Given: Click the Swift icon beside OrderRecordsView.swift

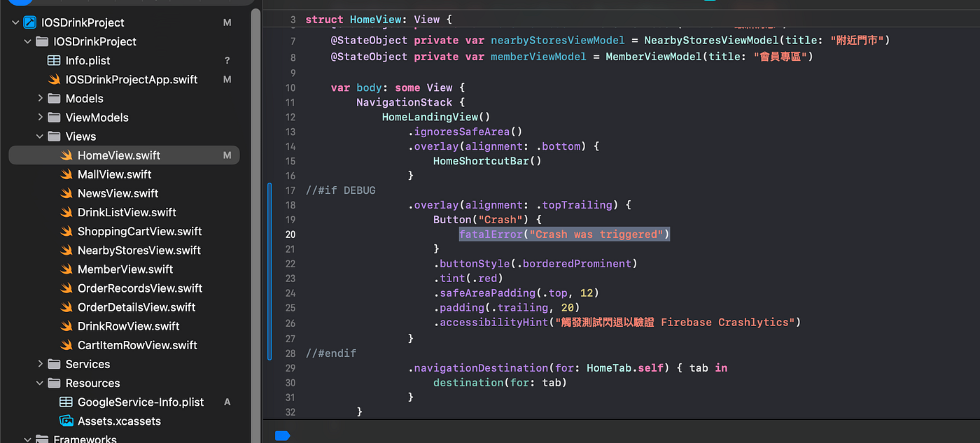Looking at the screenshot, I should pos(66,288).
